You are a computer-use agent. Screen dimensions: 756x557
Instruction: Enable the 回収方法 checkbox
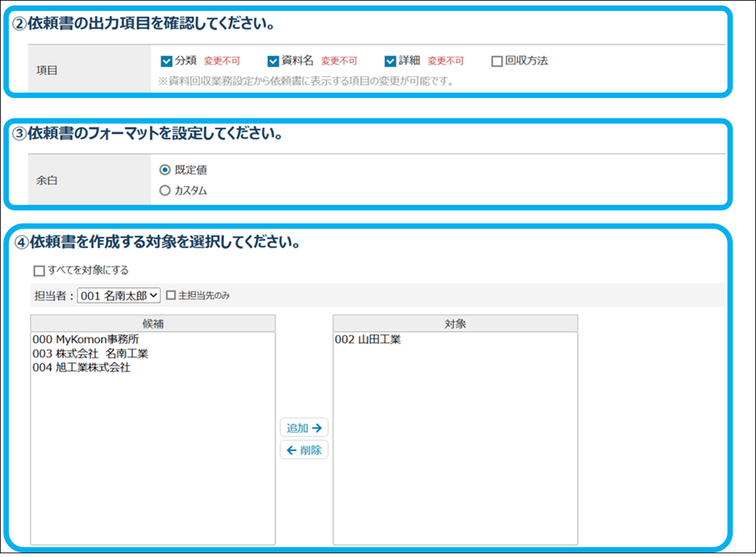click(496, 61)
